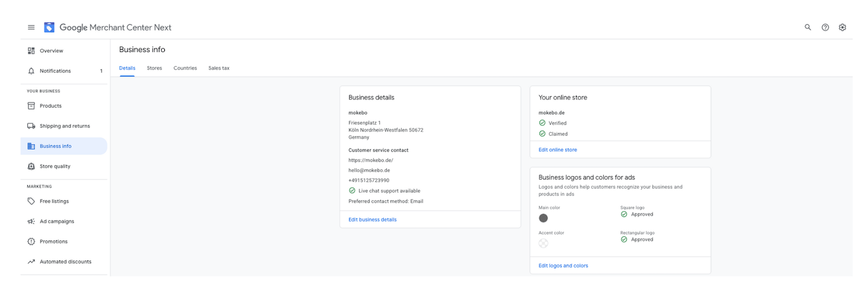Click the Square logo approved checkmark
868x289 pixels.
[624, 214]
